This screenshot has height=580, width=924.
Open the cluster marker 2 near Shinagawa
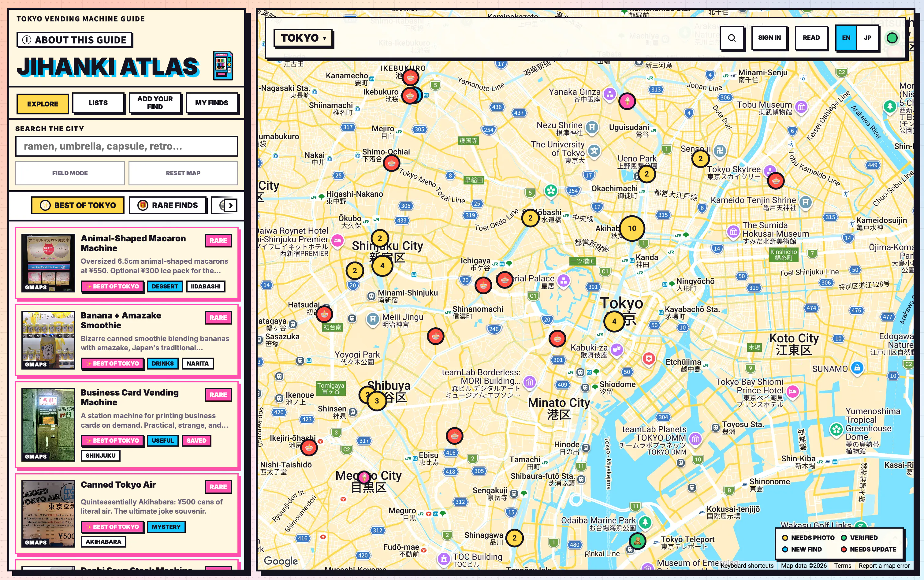(514, 538)
